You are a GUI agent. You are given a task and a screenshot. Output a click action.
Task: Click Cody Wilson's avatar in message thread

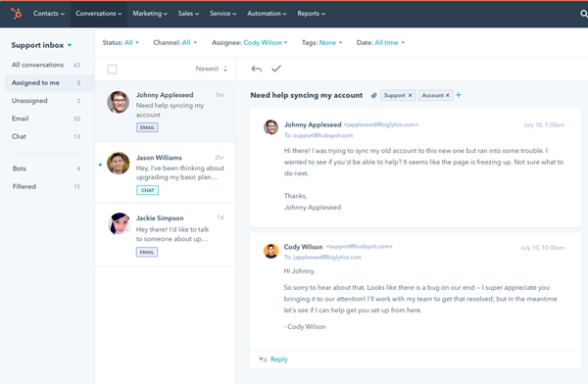coord(270,251)
